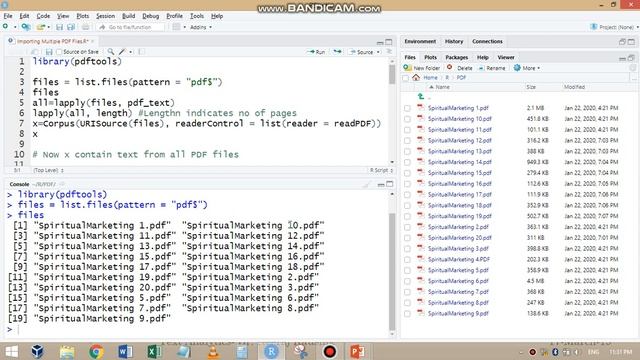This screenshot has height=360, width=640.
Task: Click the compile report notebook icon
Action: point(141,51)
